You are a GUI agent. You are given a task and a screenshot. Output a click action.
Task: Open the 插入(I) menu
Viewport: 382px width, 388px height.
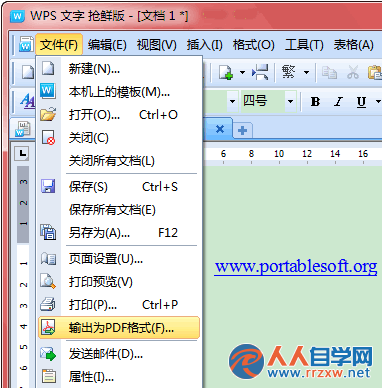(204, 44)
